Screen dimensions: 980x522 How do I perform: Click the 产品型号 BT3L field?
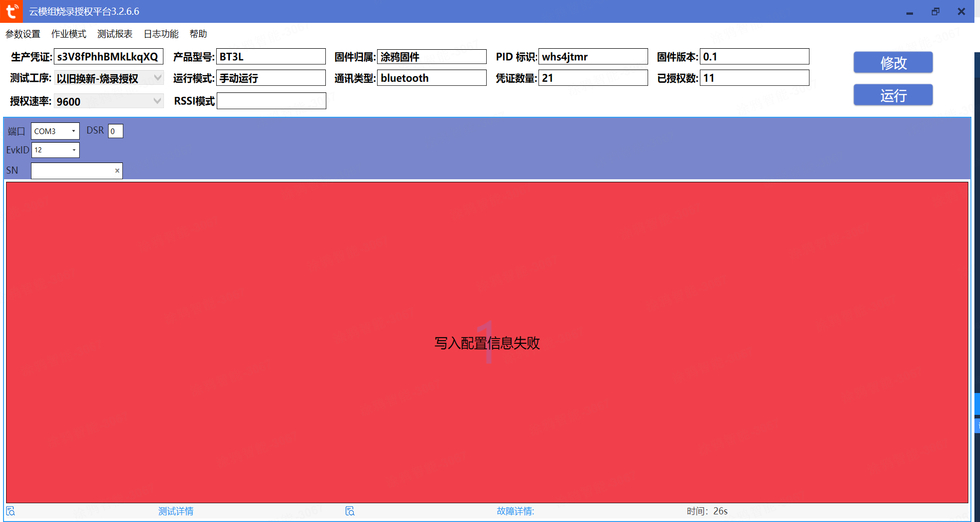click(271, 56)
